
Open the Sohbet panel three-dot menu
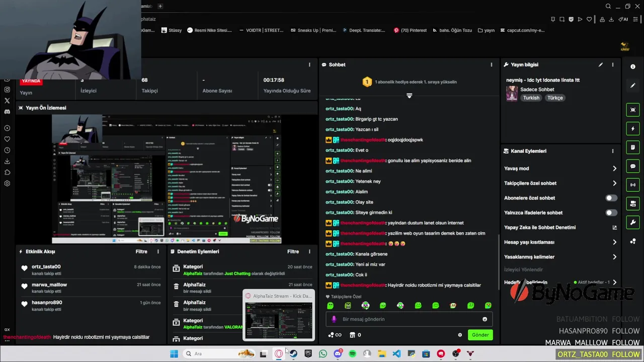491,64
